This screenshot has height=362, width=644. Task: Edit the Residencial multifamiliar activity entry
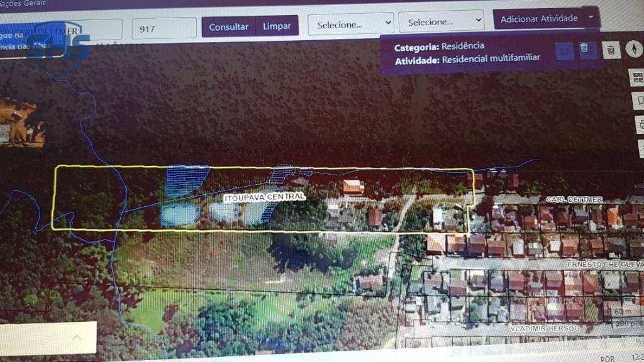(565, 52)
